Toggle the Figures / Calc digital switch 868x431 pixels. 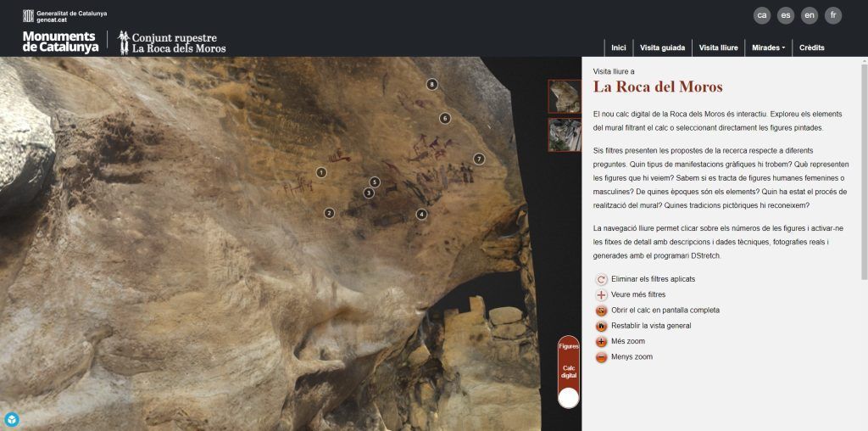(x=569, y=395)
